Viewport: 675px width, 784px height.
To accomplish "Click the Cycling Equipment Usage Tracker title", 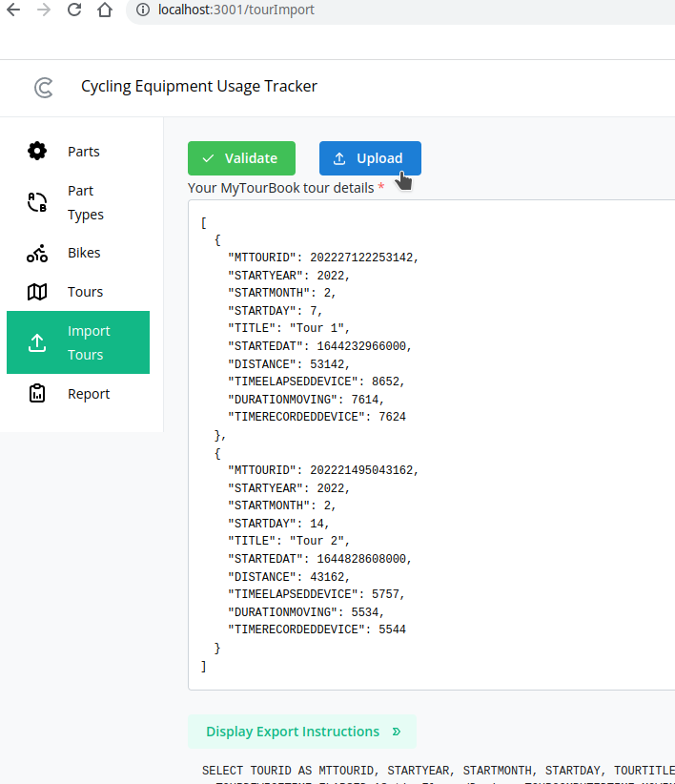I will 199,86.
